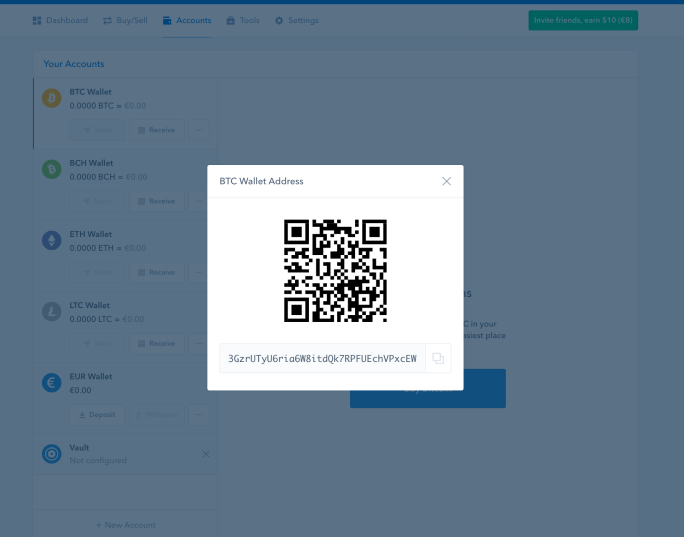Click the Tools briefcase icon

[x=231, y=21]
